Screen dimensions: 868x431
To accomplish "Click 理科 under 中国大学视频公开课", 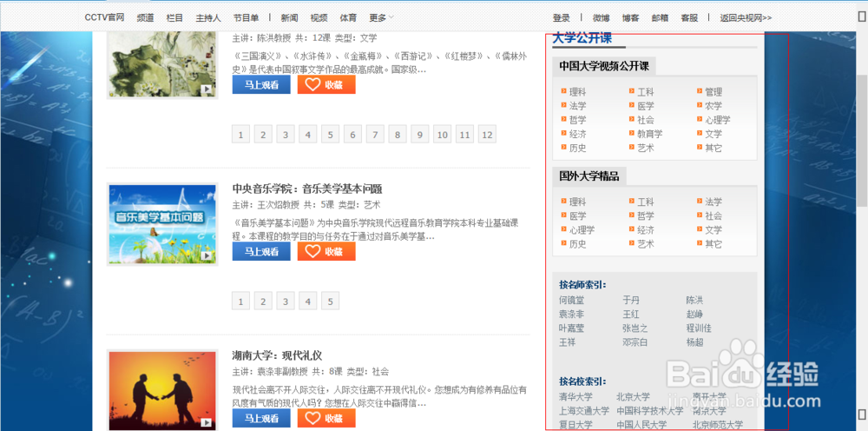I will tap(577, 92).
